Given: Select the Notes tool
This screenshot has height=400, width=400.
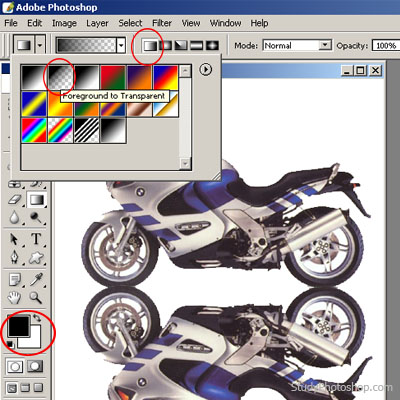Looking at the screenshot, I should point(15,279).
